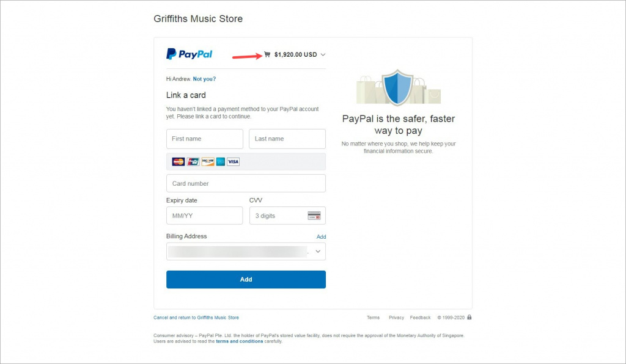Image resolution: width=626 pixels, height=364 pixels.
Task: Click the PayPal logo
Action: coord(190,54)
